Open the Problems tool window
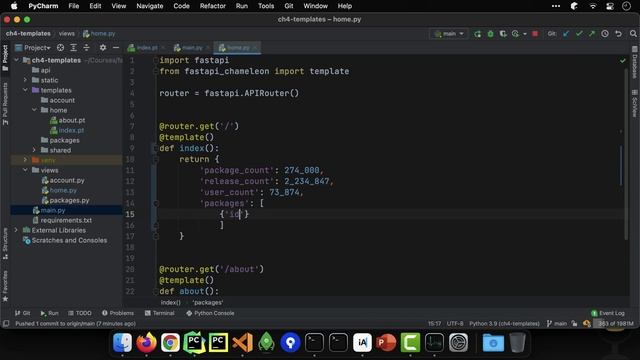The width and height of the screenshot is (640, 360). (x=118, y=313)
